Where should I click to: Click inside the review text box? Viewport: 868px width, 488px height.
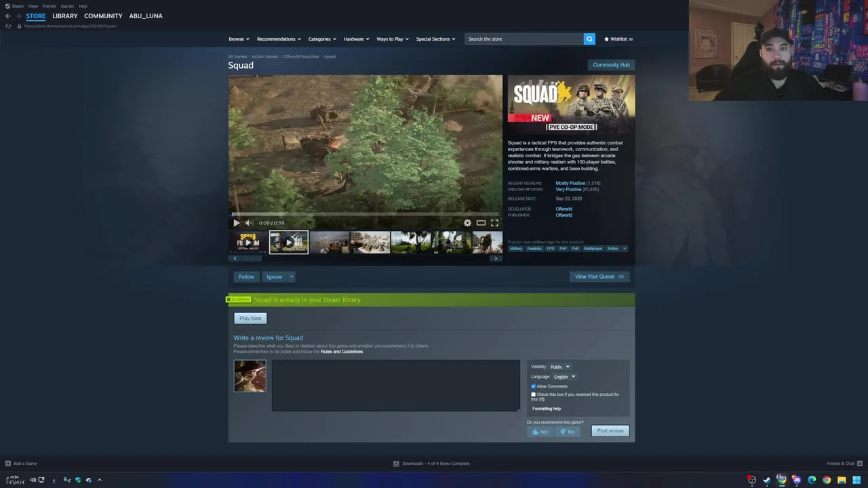pyautogui.click(x=396, y=386)
